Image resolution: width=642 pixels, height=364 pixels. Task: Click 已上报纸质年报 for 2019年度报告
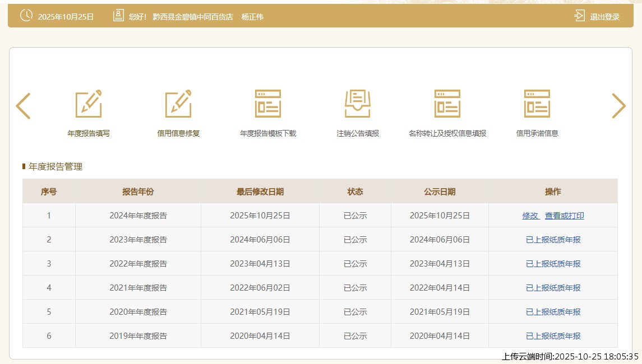coord(553,336)
